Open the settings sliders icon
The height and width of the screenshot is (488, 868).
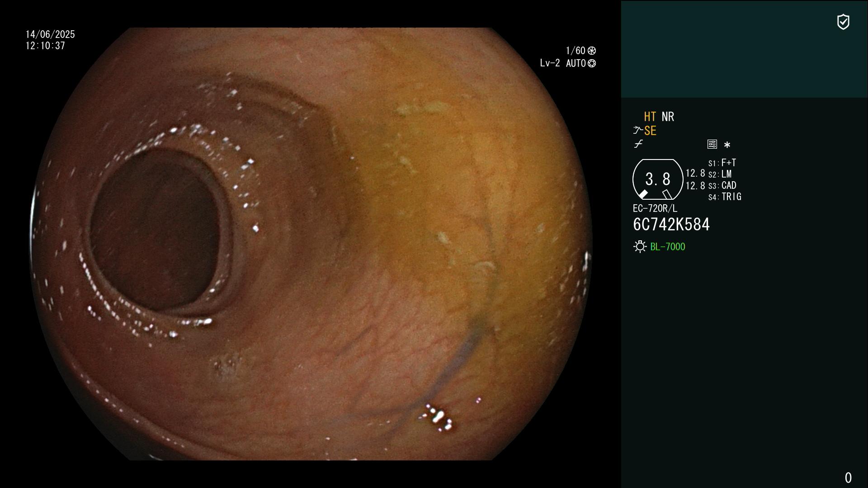[x=712, y=144]
